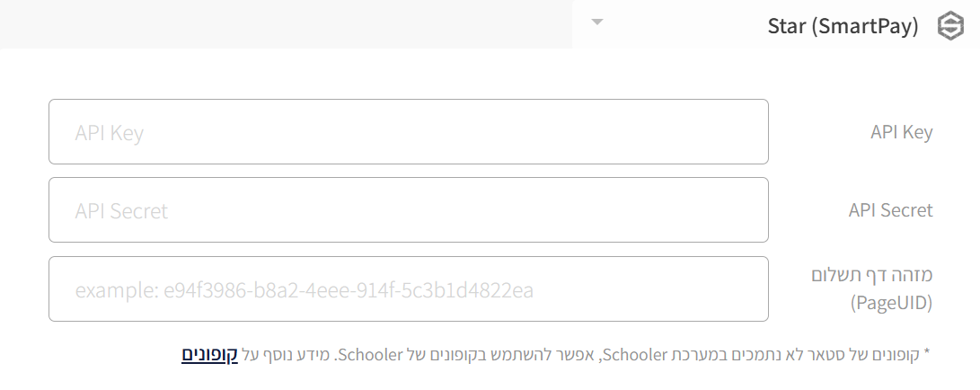
Task: Focus the API Key input field
Action: pos(408,132)
